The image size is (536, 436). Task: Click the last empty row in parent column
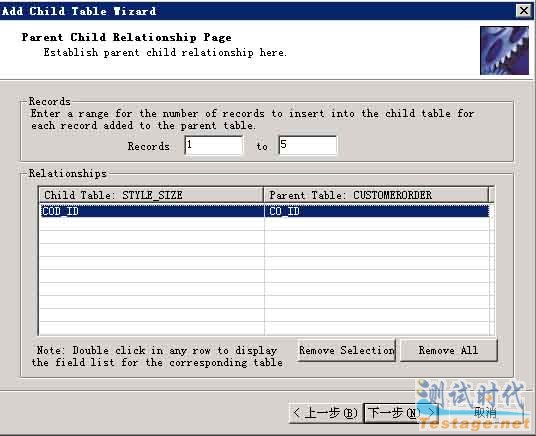(377, 328)
